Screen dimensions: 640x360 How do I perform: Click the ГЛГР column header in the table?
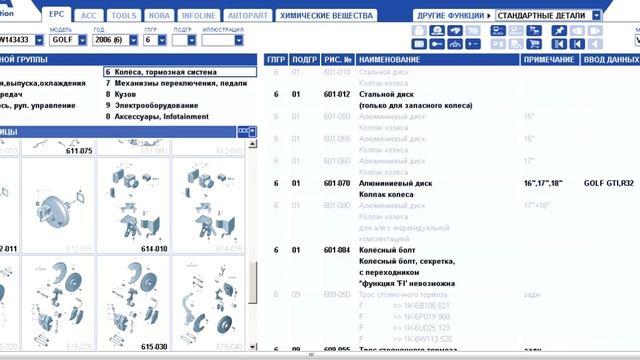coord(276,60)
